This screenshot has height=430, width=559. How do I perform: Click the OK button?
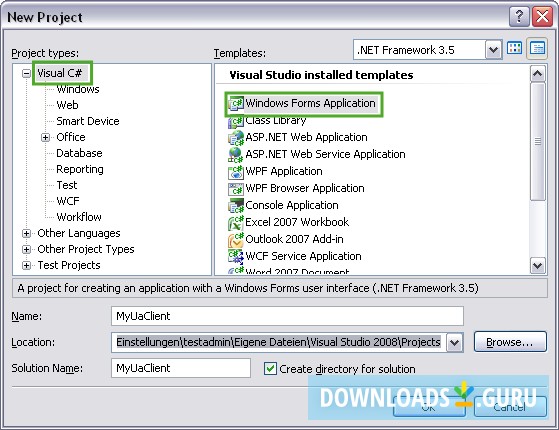429,406
